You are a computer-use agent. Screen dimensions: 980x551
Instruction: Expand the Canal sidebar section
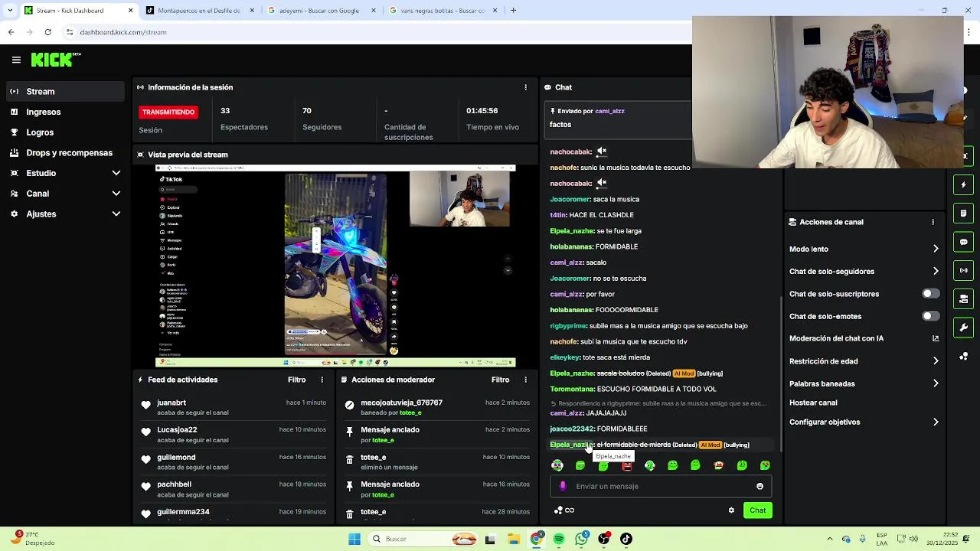click(116, 194)
